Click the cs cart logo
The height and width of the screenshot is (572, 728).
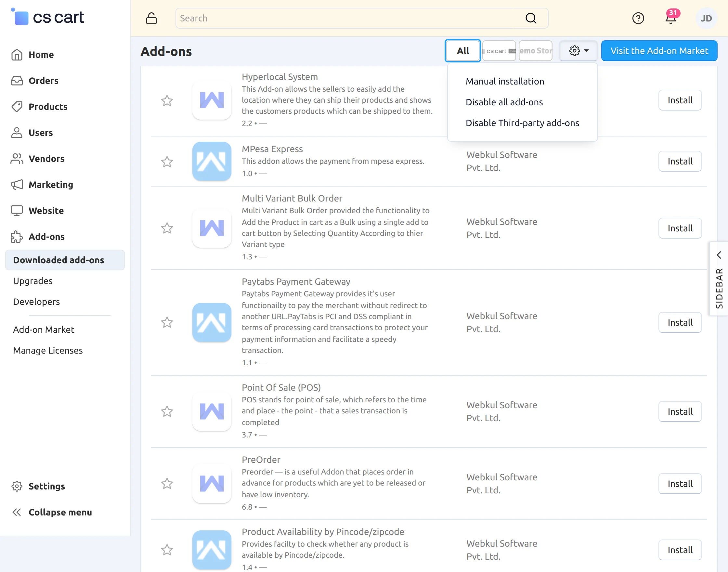point(47,17)
